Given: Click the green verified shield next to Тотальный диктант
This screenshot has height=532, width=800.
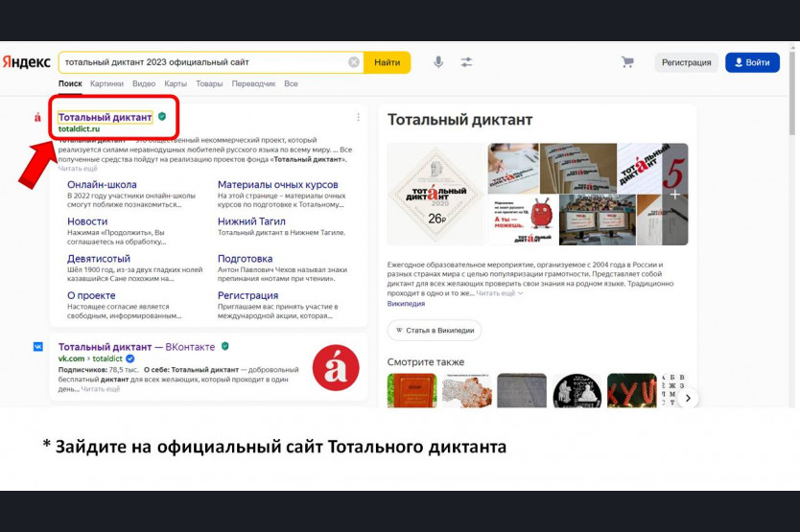Looking at the screenshot, I should pos(162,116).
